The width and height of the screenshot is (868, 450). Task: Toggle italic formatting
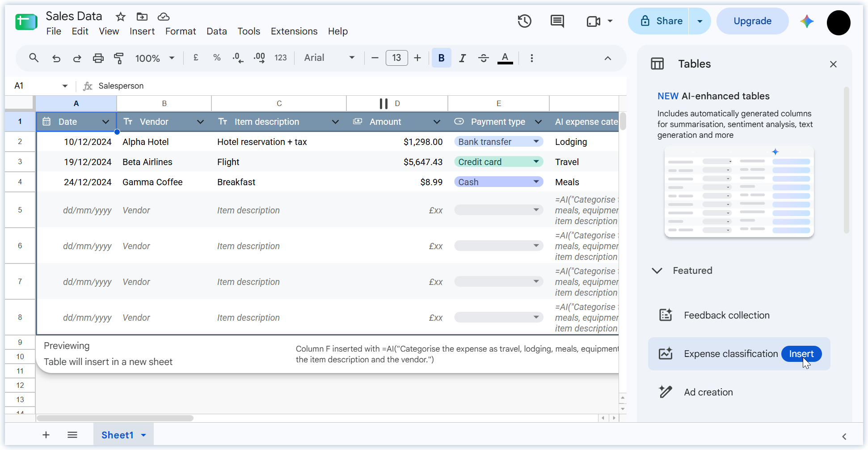463,58
